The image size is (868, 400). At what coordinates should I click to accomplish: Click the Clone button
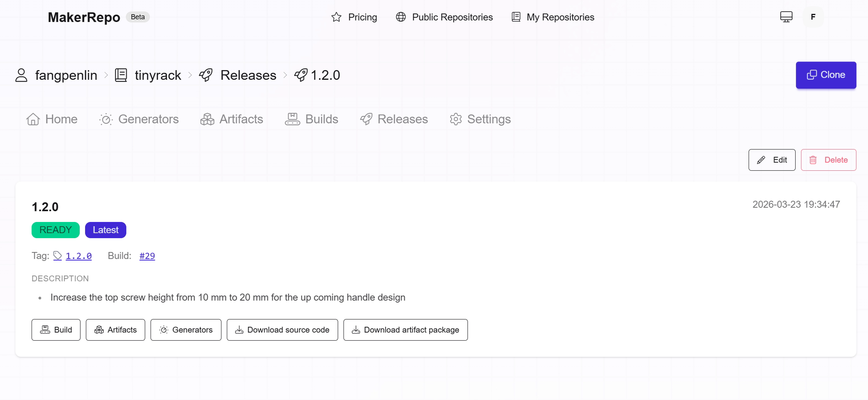[826, 75]
